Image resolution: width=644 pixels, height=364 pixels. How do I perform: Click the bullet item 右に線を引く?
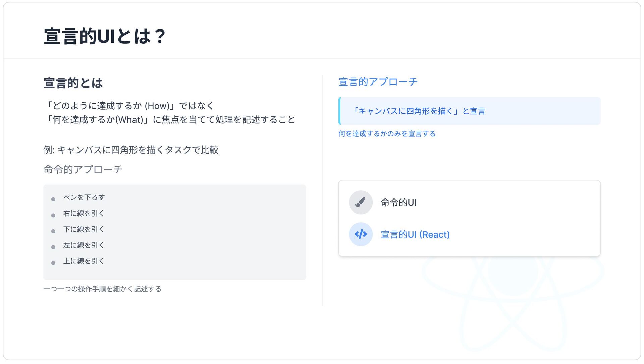[x=84, y=213]
